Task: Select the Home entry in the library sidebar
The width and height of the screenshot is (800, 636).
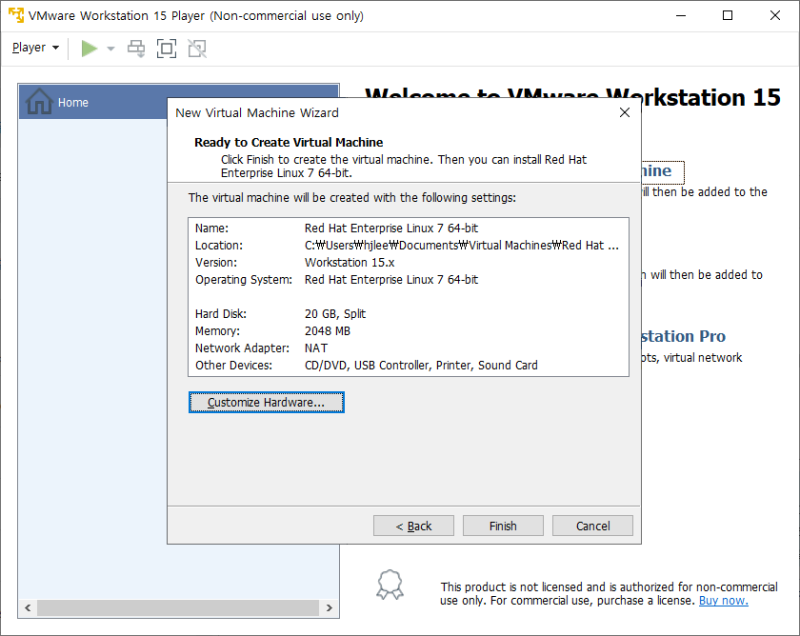Action: [73, 101]
